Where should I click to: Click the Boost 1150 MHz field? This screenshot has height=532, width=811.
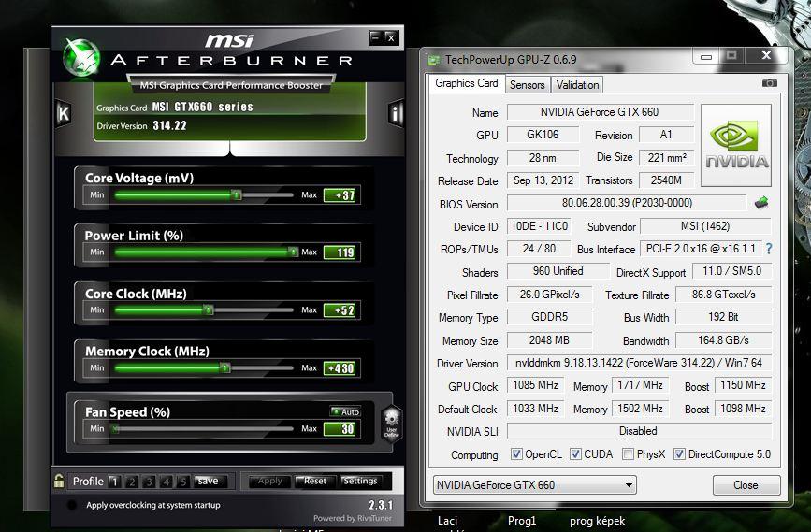click(743, 385)
